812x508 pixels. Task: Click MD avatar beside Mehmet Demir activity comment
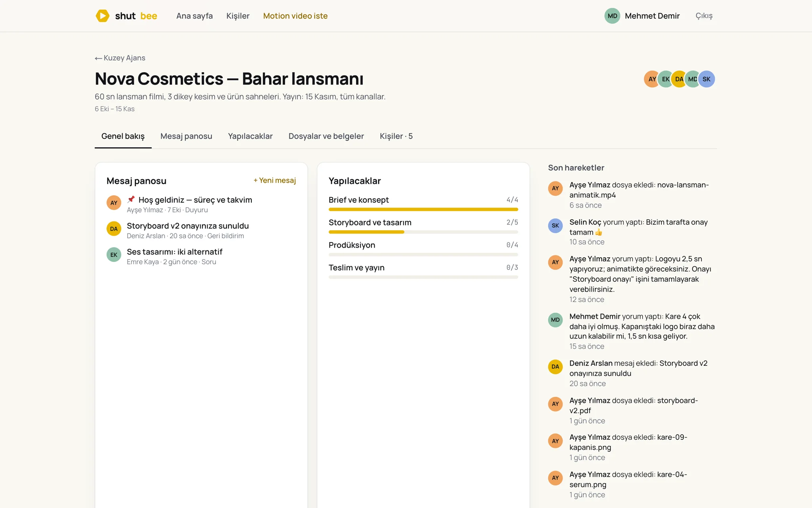[x=555, y=320]
